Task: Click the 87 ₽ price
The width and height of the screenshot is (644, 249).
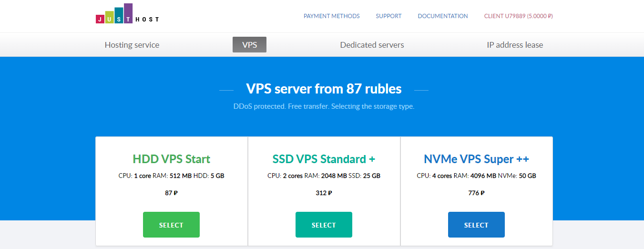Action: [x=171, y=193]
